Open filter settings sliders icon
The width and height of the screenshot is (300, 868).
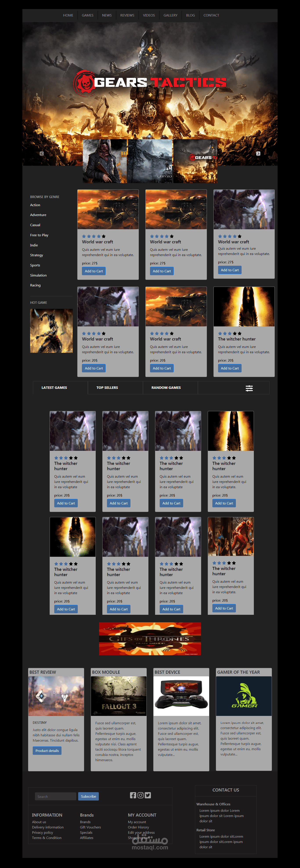click(249, 388)
